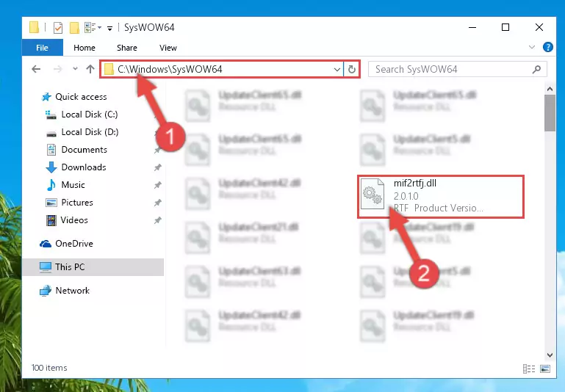Open the View ribbon tab

coord(168,48)
